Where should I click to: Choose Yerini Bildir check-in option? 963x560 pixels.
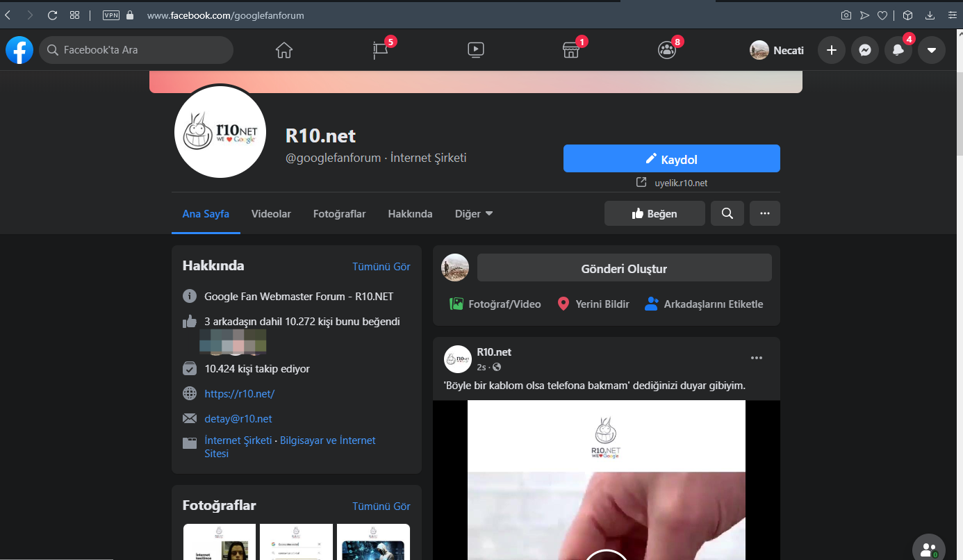[594, 304]
